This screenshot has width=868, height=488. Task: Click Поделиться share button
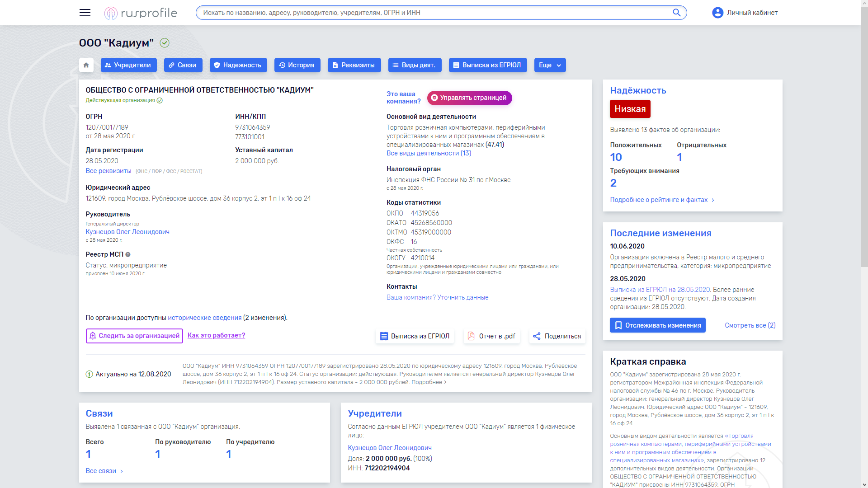tap(557, 336)
